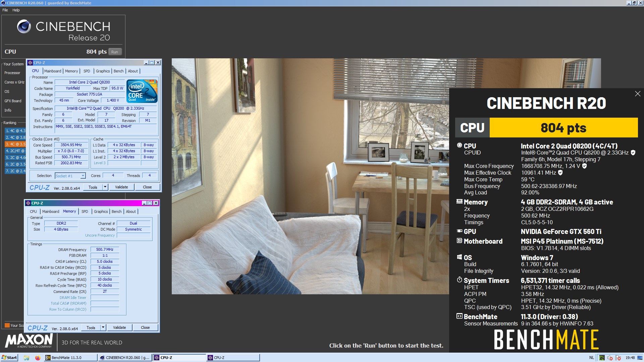This screenshot has height=362, width=644.
Task: Click the 19:48 clock in system tray
Action: tap(630, 358)
